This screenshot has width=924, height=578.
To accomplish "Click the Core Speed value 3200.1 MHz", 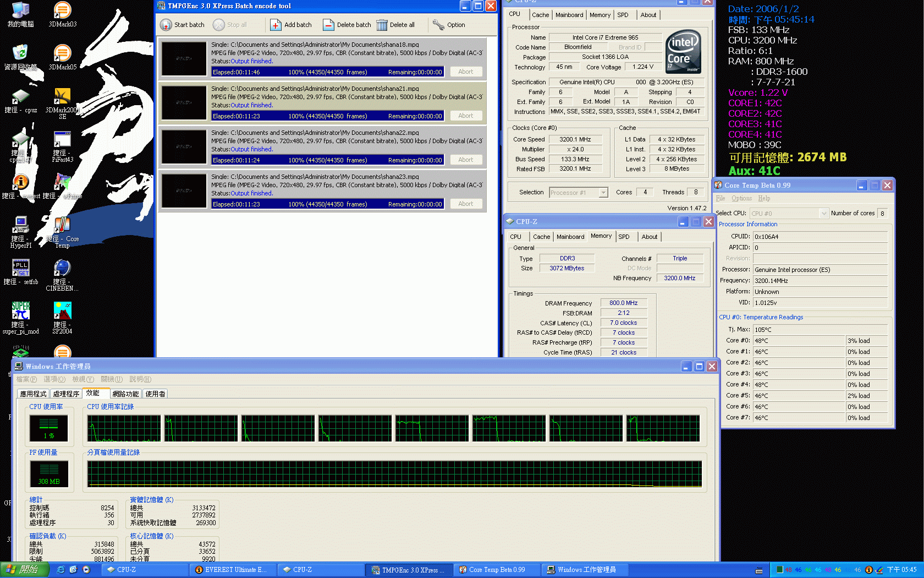I will (575, 140).
